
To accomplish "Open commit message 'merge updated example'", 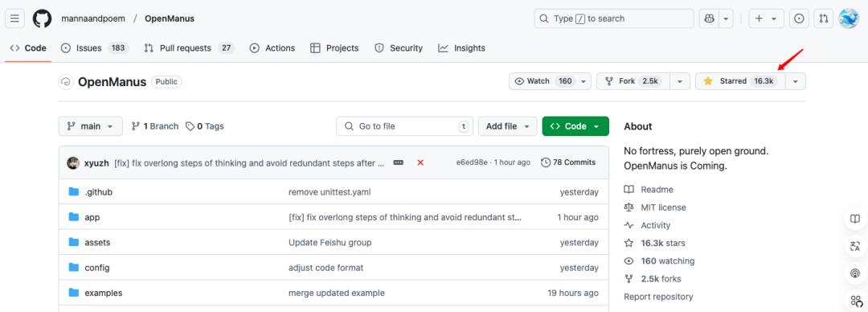I will click(x=337, y=293).
